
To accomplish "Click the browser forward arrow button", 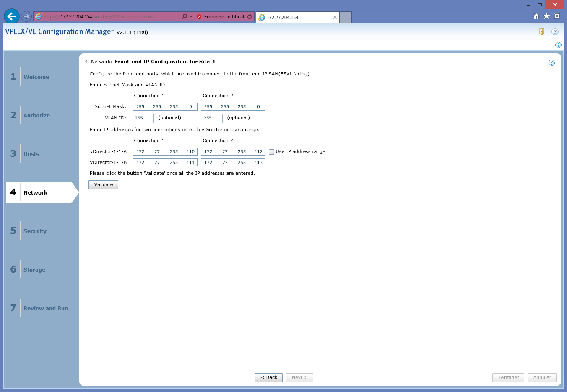I will click(26, 16).
